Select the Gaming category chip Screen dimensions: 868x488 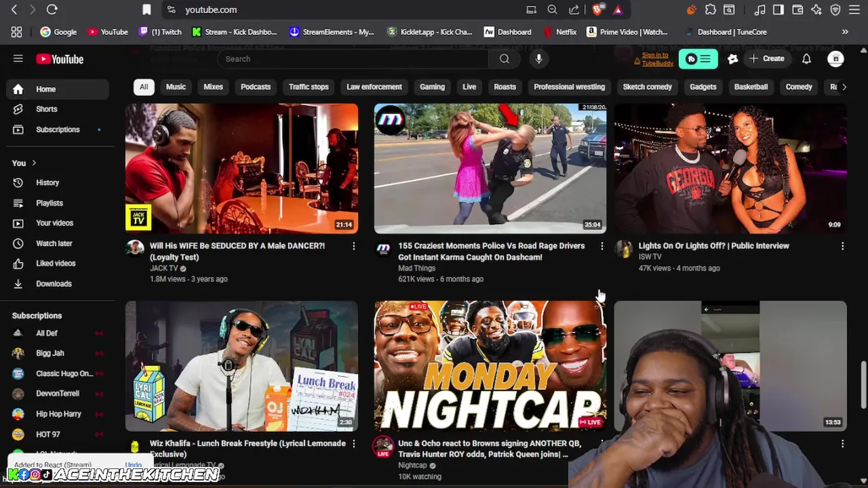pos(432,87)
